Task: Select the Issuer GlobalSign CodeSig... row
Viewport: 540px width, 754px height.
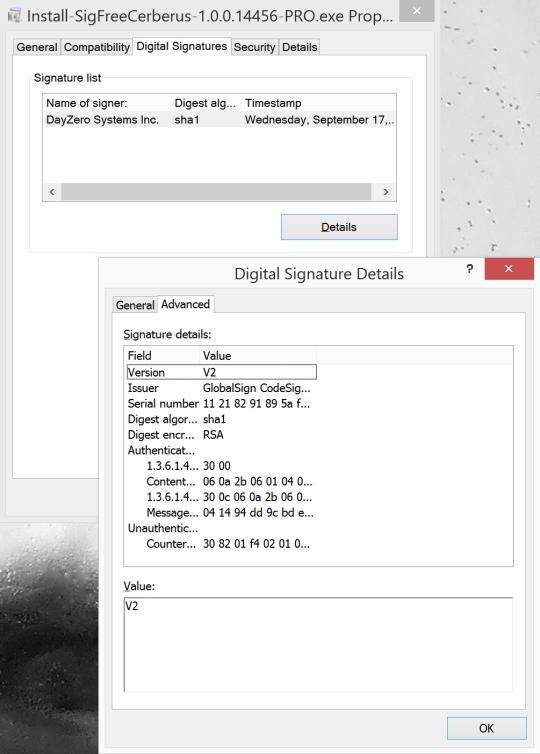Action: click(x=222, y=388)
